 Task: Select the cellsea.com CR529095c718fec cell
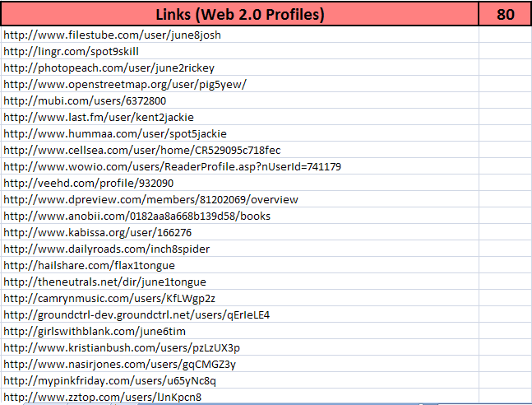(239, 150)
